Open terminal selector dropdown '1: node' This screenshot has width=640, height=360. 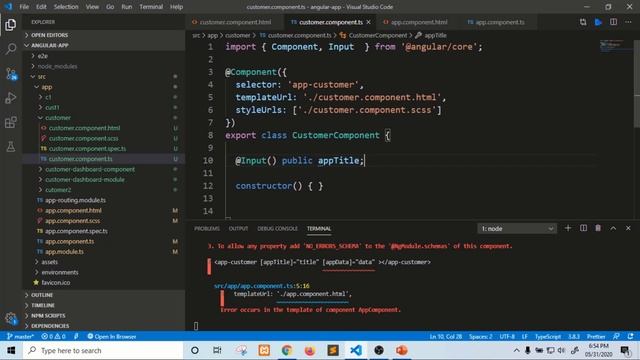(517, 229)
